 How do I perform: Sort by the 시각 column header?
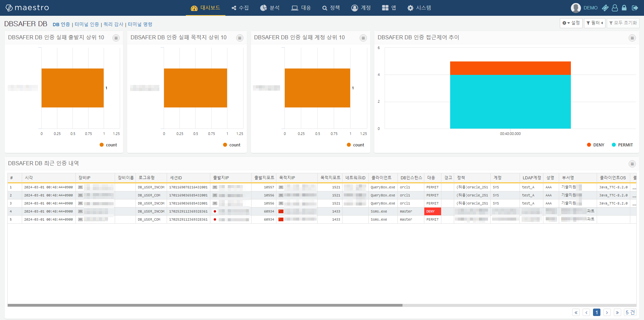click(49, 178)
